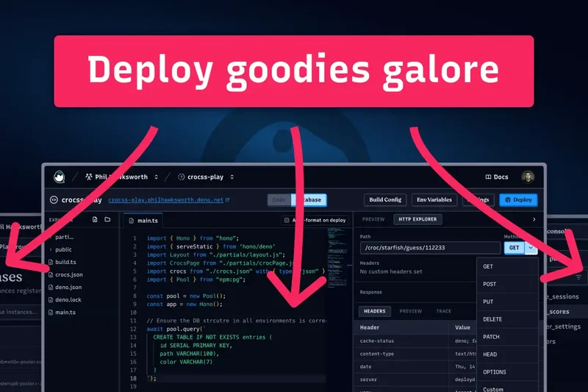
Task: Open deno.lock in file explorer
Action: point(65,300)
